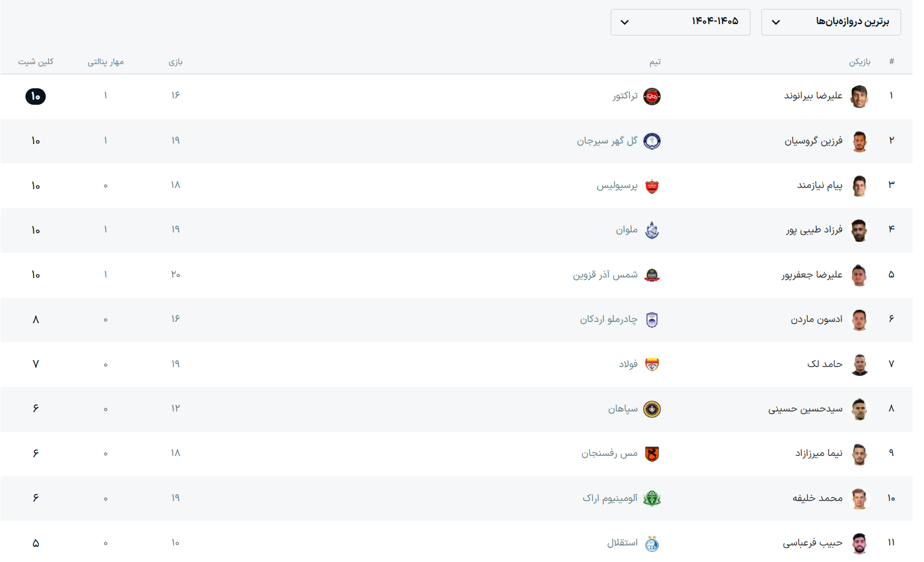Screen dimensions: 924x562
Task: Click the Gol Gohar Sirjan club logo
Action: tap(652, 141)
